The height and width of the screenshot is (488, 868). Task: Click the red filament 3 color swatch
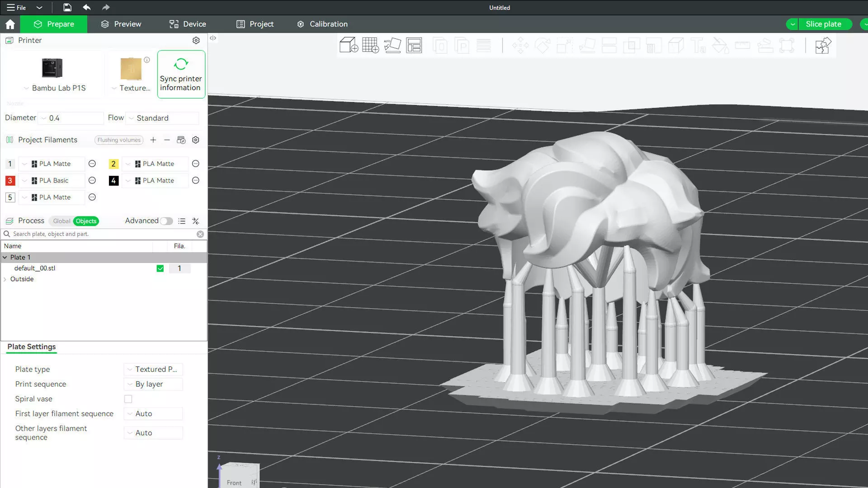[x=10, y=181]
